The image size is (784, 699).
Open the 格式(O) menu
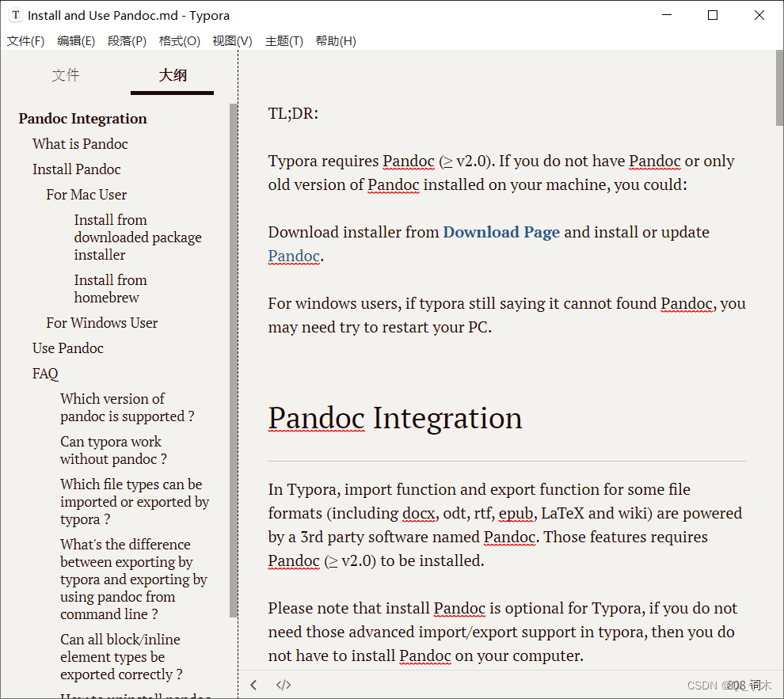click(x=180, y=41)
